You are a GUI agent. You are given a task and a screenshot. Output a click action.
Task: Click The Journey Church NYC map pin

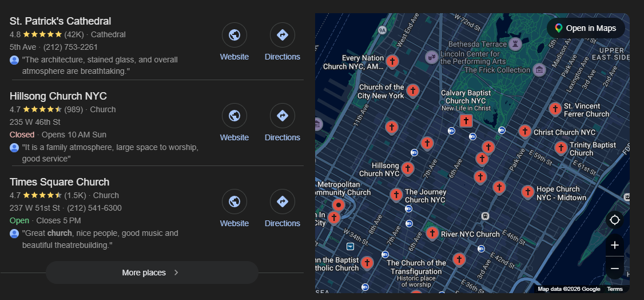(x=396, y=195)
